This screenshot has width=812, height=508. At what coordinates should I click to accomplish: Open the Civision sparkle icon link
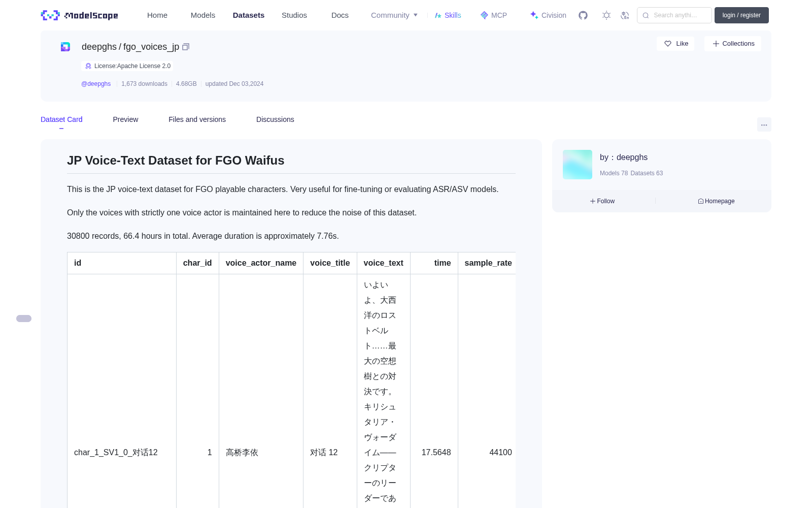534,15
